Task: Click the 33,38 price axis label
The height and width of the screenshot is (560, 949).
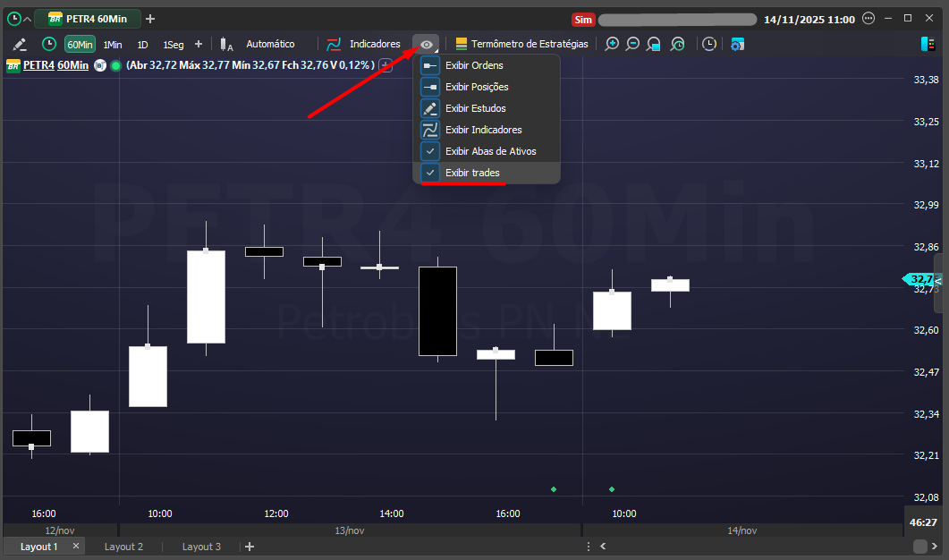Action: [x=926, y=80]
